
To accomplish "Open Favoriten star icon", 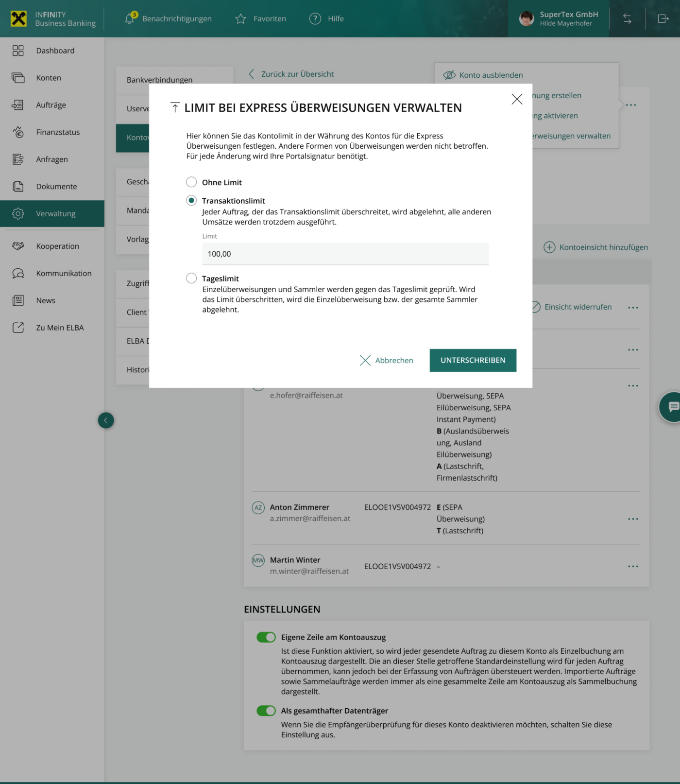I will click(x=240, y=19).
